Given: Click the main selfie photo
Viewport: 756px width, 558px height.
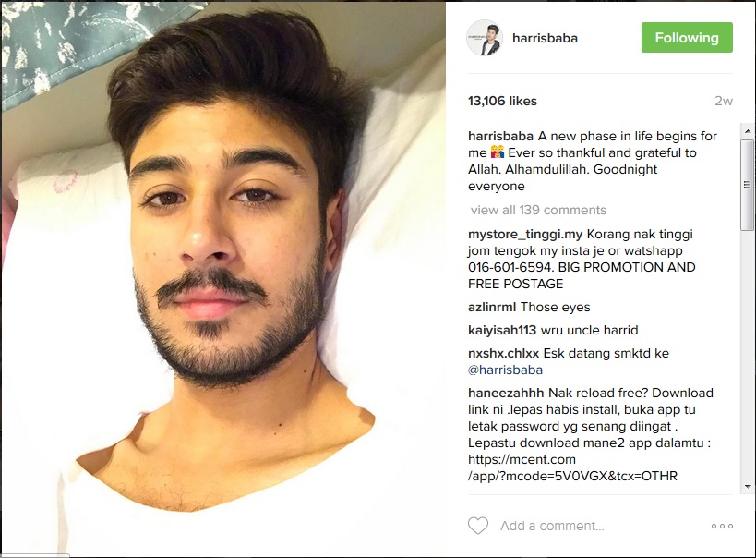Looking at the screenshot, I should pyautogui.click(x=222, y=279).
